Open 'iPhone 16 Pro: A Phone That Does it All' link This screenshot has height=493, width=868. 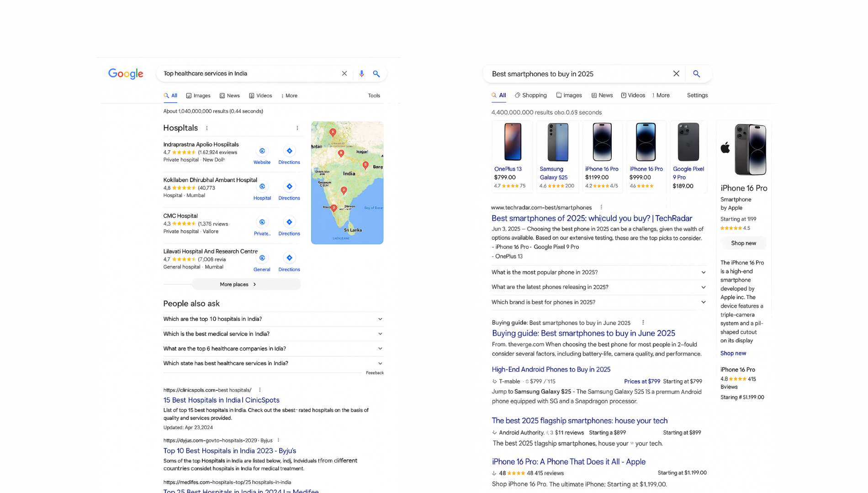(569, 462)
